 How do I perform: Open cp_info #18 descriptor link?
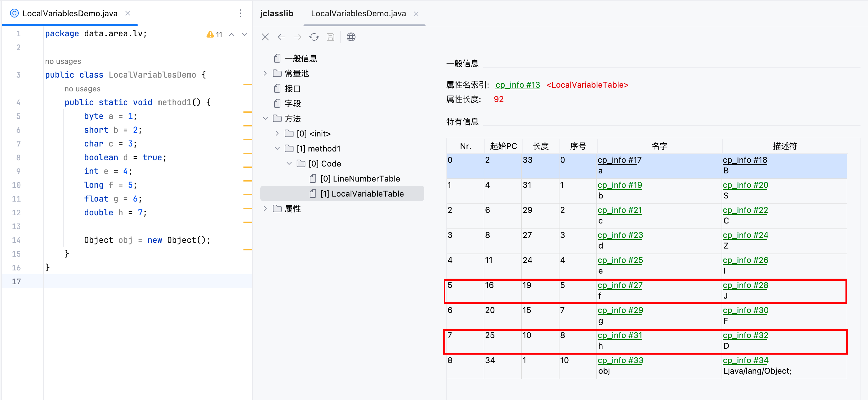tap(745, 160)
